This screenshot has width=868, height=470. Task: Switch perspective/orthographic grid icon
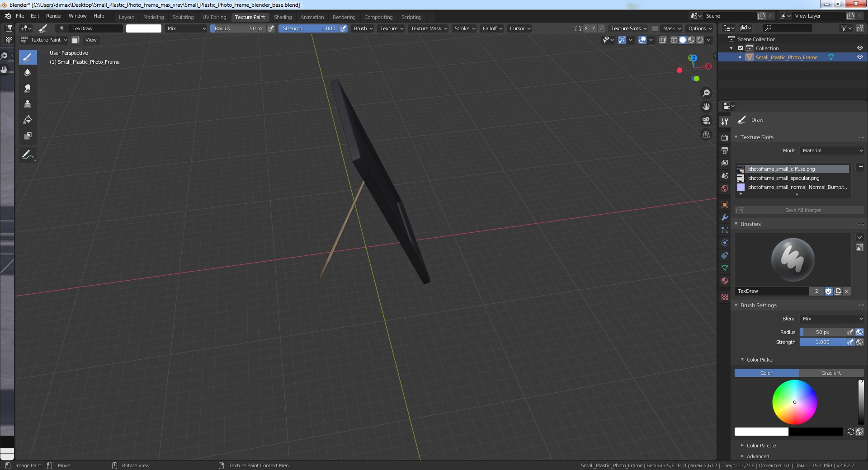[x=706, y=135]
